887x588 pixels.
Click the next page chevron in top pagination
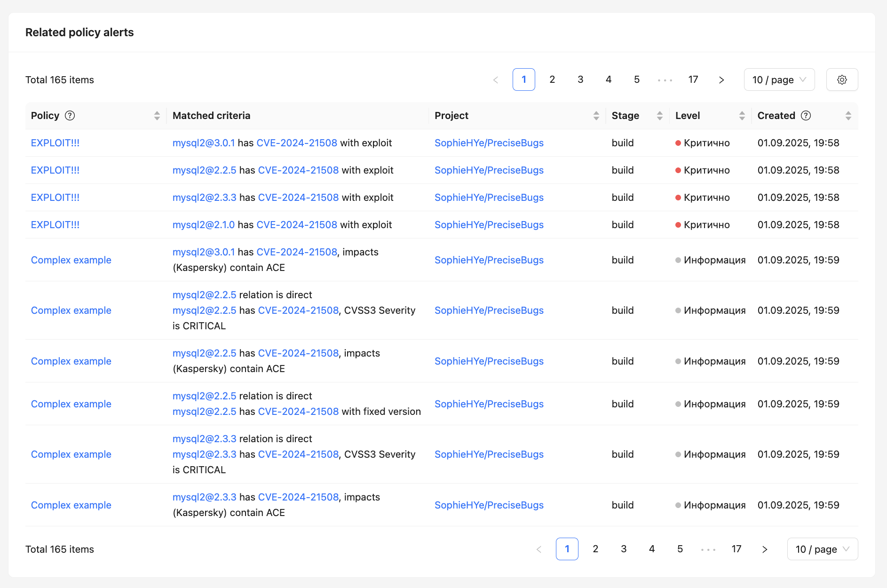pos(721,79)
